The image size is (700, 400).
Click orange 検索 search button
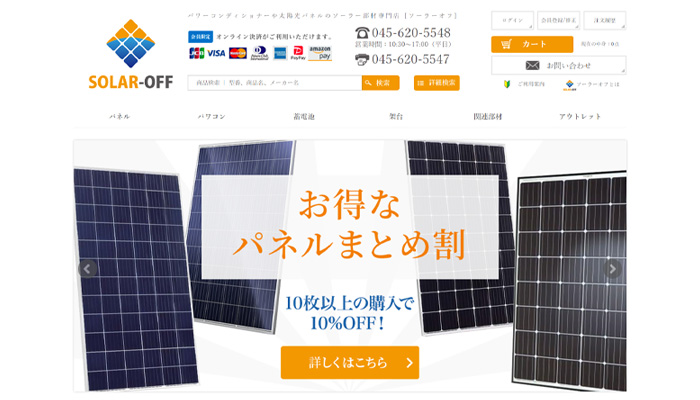point(380,83)
